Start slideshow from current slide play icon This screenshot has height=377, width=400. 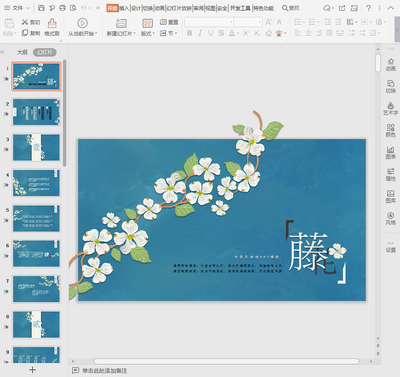pyautogui.click(x=82, y=23)
